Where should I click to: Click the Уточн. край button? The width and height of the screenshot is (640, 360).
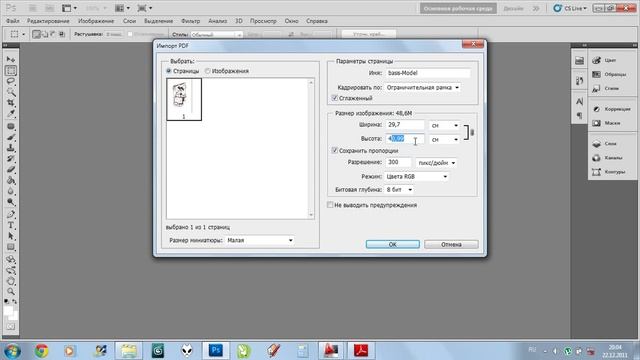(x=369, y=34)
